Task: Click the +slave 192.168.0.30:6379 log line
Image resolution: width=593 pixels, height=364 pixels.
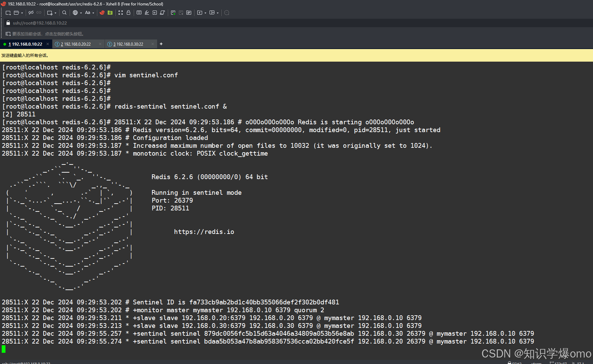Action: click(x=212, y=326)
